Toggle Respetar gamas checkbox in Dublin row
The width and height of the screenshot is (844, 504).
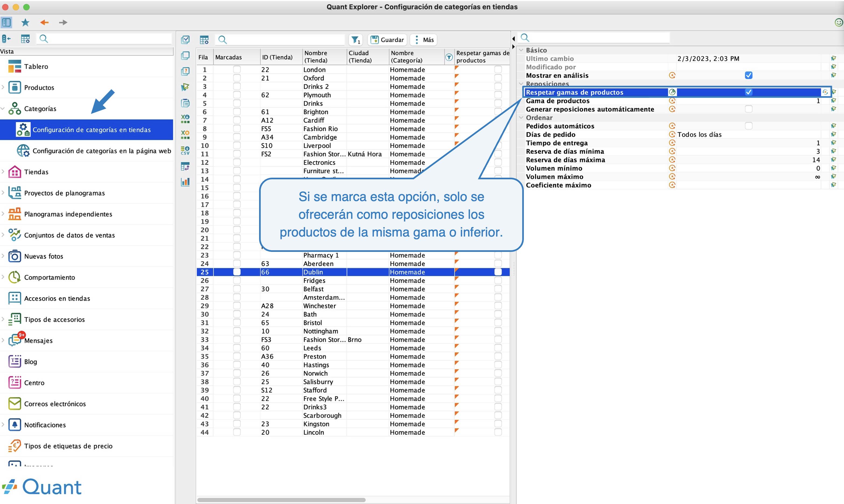(498, 272)
